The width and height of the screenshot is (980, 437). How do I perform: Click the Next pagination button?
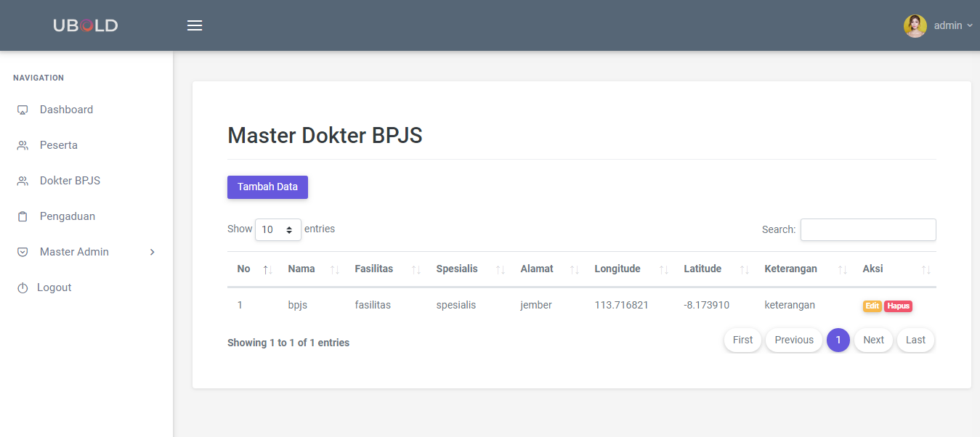pyautogui.click(x=873, y=340)
